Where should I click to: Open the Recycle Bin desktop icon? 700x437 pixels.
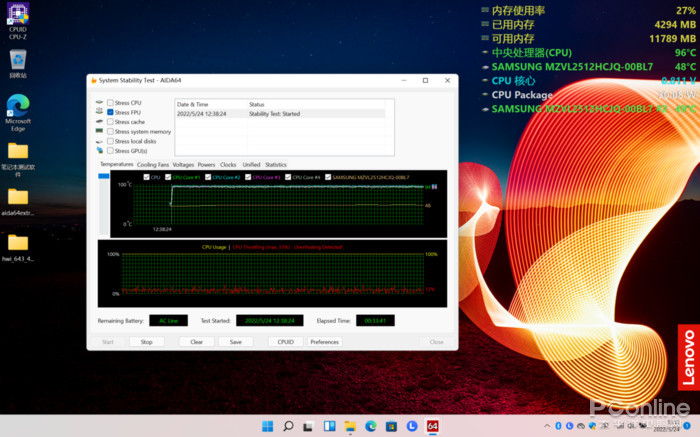[18, 64]
